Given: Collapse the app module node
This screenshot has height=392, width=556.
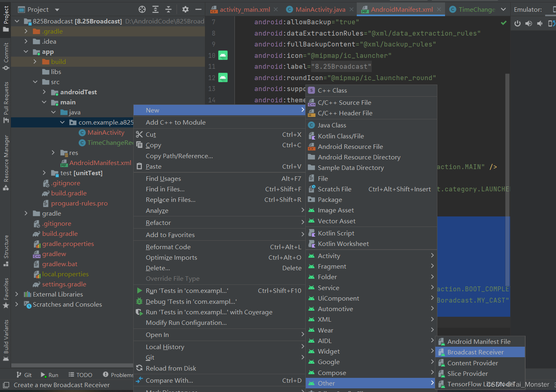Looking at the screenshot, I should click(26, 51).
